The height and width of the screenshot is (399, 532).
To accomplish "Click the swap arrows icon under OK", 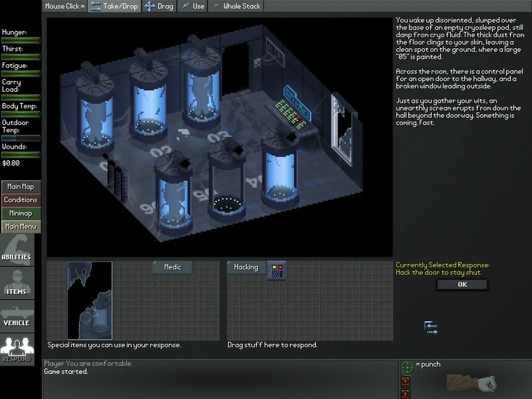I will 430,328.
